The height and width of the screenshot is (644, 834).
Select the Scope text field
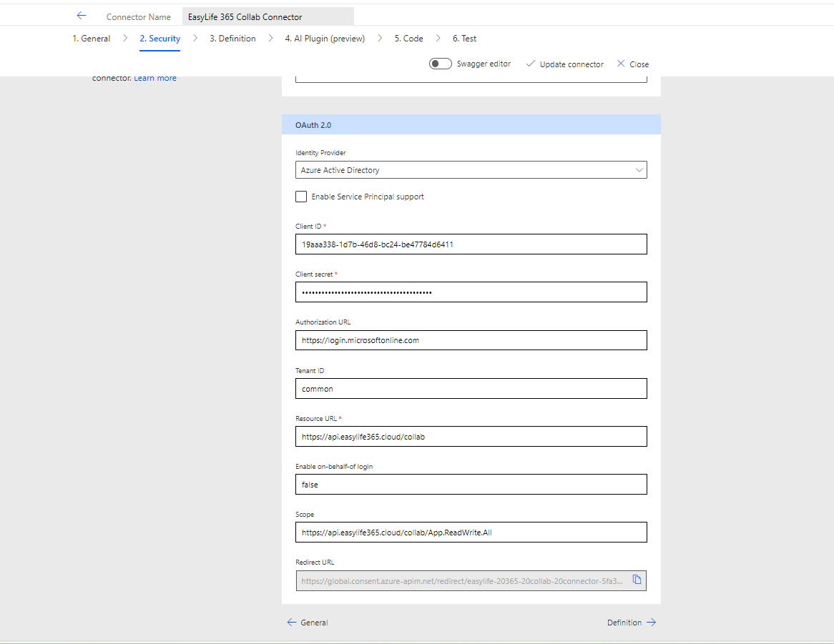click(x=471, y=532)
